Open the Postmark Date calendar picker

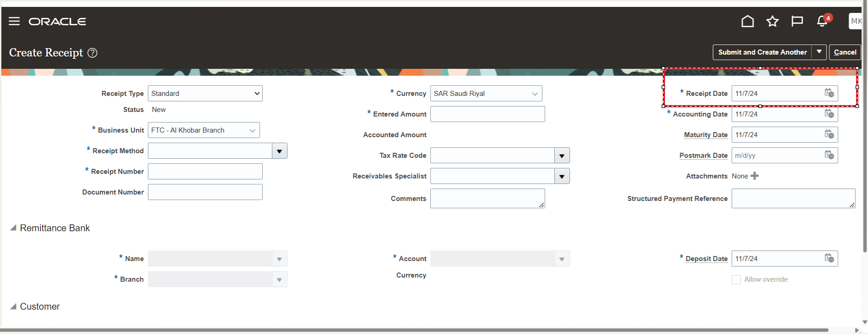point(829,155)
